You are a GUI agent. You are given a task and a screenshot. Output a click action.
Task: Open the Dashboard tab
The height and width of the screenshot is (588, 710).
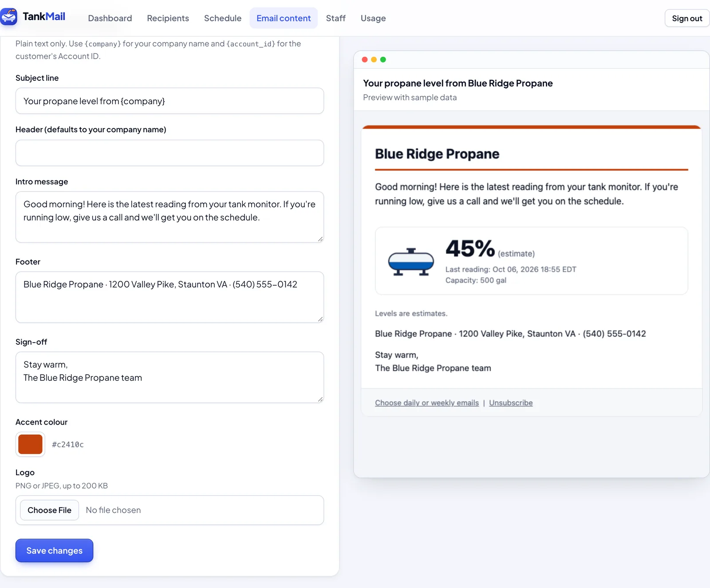(110, 18)
